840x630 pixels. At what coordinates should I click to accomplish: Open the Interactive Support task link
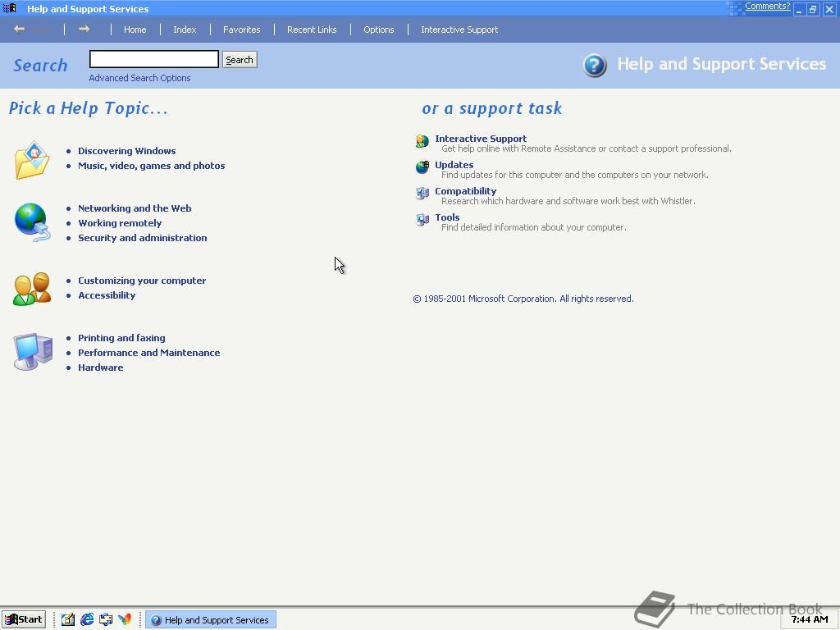pos(481,138)
